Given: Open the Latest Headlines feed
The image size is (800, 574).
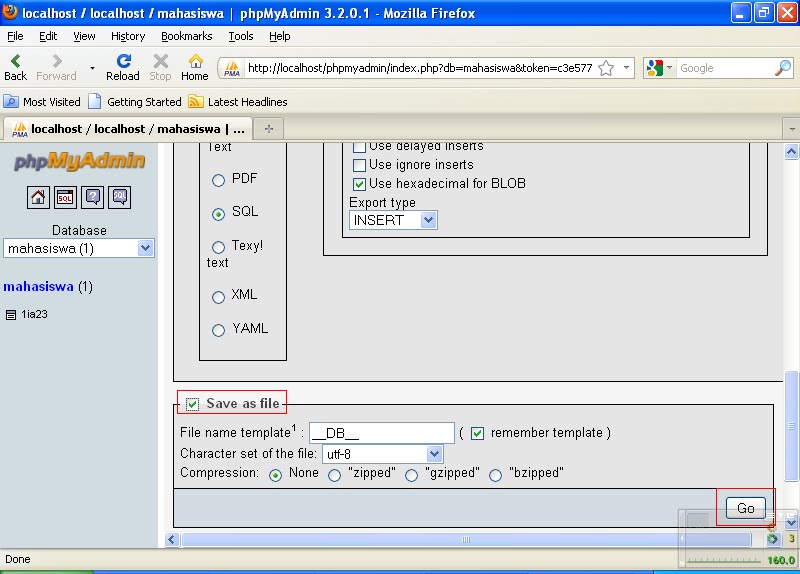Looking at the screenshot, I should click(x=238, y=102).
